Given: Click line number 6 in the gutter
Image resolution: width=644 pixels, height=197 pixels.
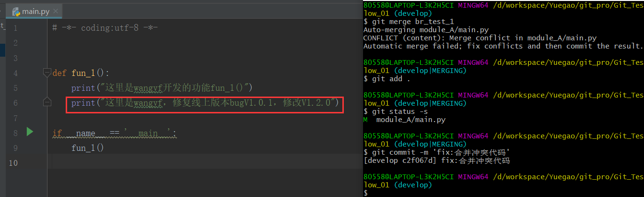Looking at the screenshot, I should [15, 103].
